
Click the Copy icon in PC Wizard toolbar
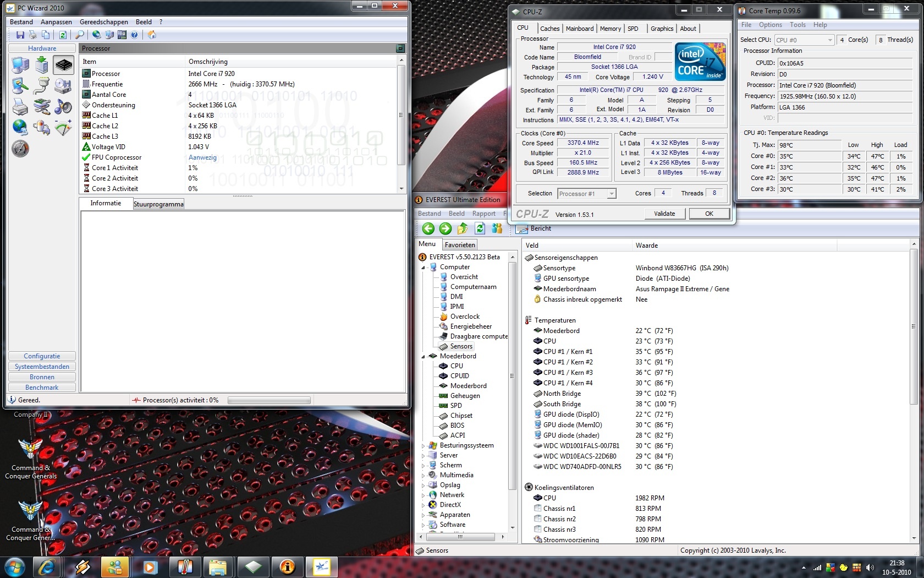click(x=46, y=35)
